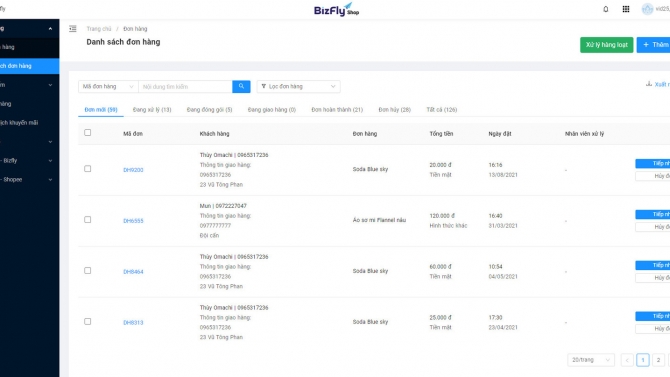
Task: Select page 1 in pagination
Action: pos(642,360)
